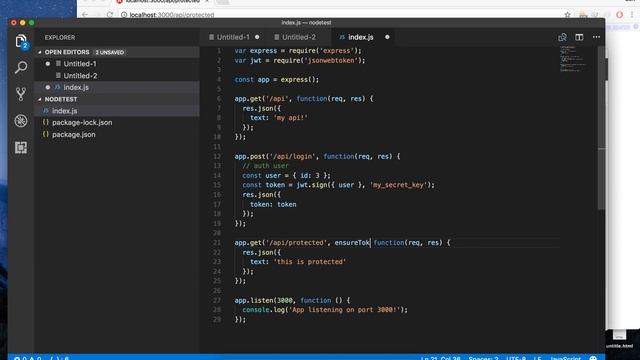Viewport: 640px width, 360px height.
Task: Click the EXPLORER panel title
Action: [60, 37]
